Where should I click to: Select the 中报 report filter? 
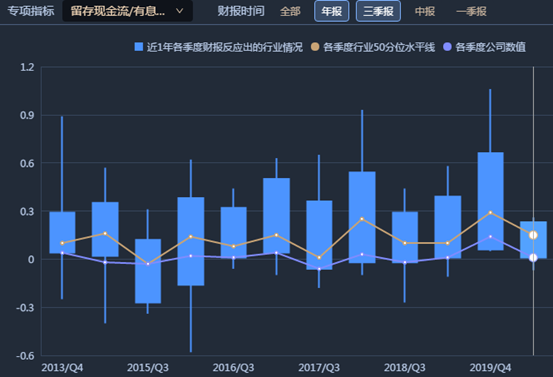point(425,11)
